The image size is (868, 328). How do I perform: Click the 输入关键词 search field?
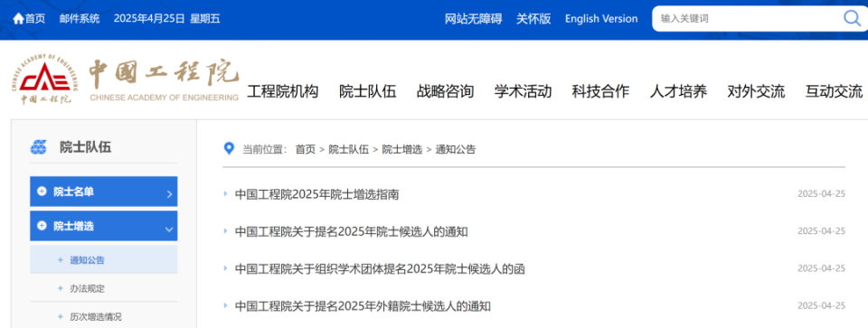tap(748, 18)
